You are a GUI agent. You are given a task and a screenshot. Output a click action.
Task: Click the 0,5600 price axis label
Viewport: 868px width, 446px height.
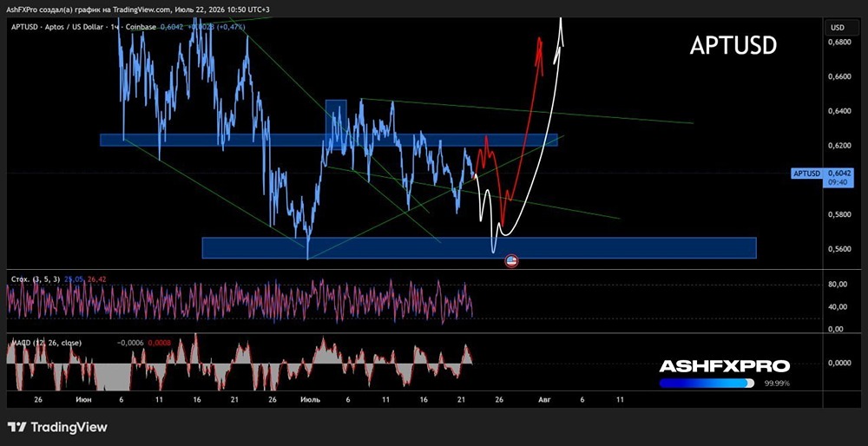(839, 249)
